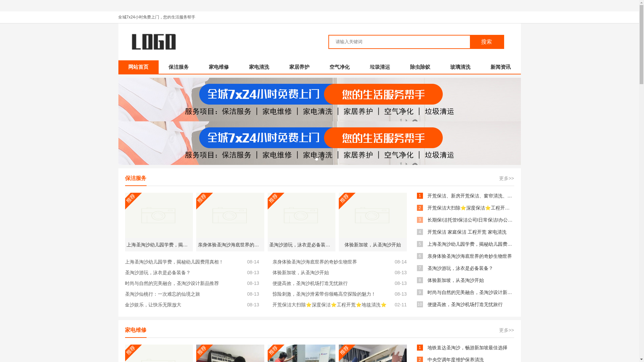Image resolution: width=644 pixels, height=362 pixels.
Task: Click the keyword search input field
Action: pos(399,42)
